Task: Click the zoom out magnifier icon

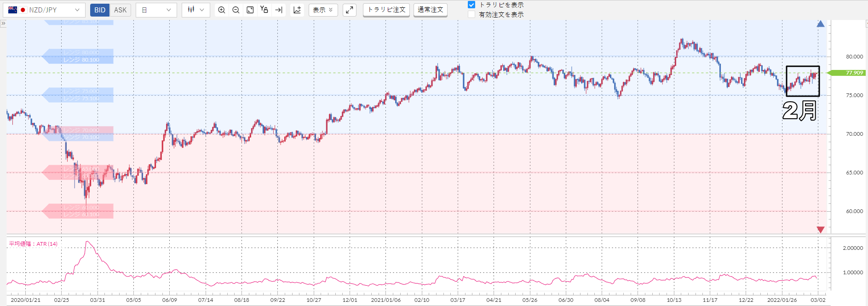Action: click(236, 10)
